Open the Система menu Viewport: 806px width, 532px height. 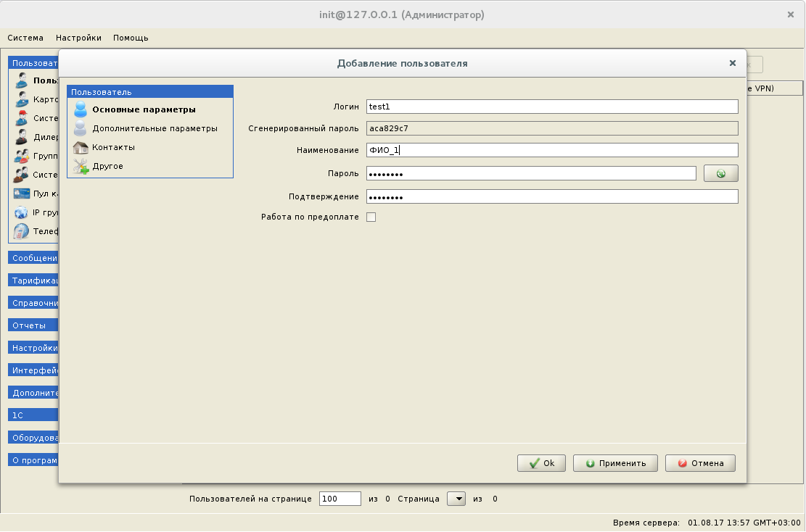click(x=25, y=38)
